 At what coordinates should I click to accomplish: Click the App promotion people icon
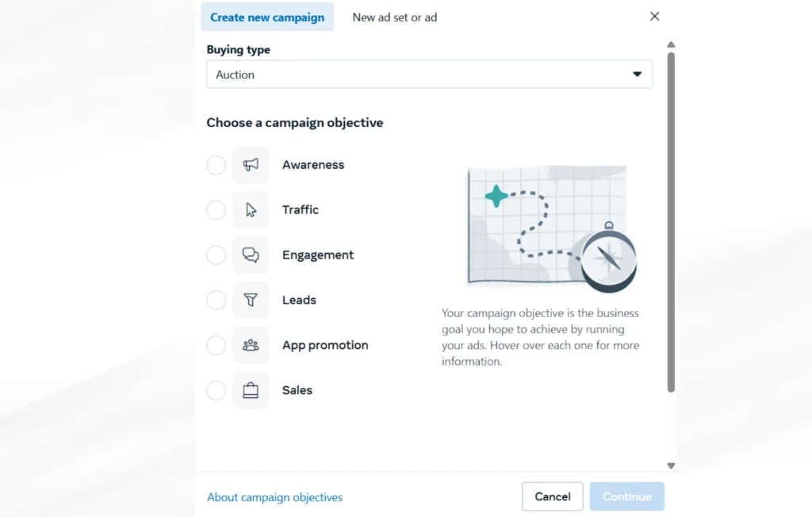251,345
